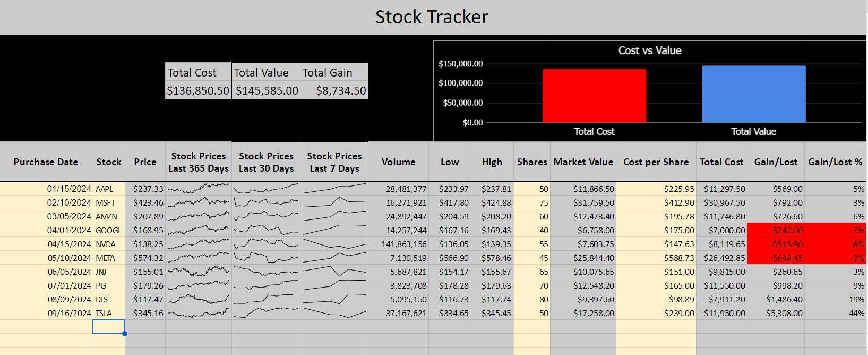Select META red loss cell -$648.45

(776, 258)
